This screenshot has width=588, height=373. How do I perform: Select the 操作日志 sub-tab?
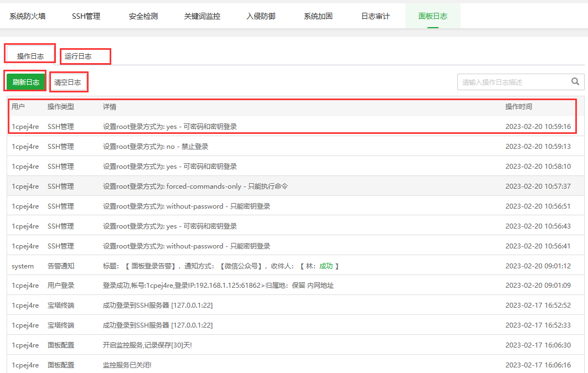30,56
